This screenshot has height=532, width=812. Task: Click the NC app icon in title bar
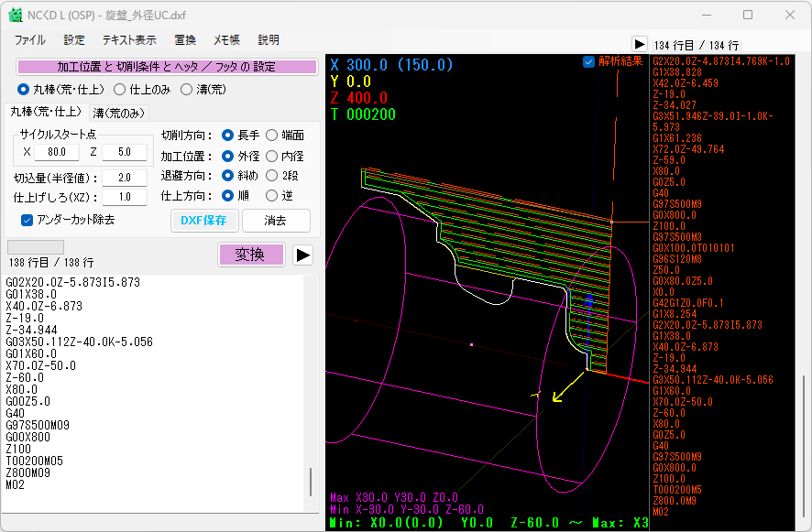tap(16, 15)
